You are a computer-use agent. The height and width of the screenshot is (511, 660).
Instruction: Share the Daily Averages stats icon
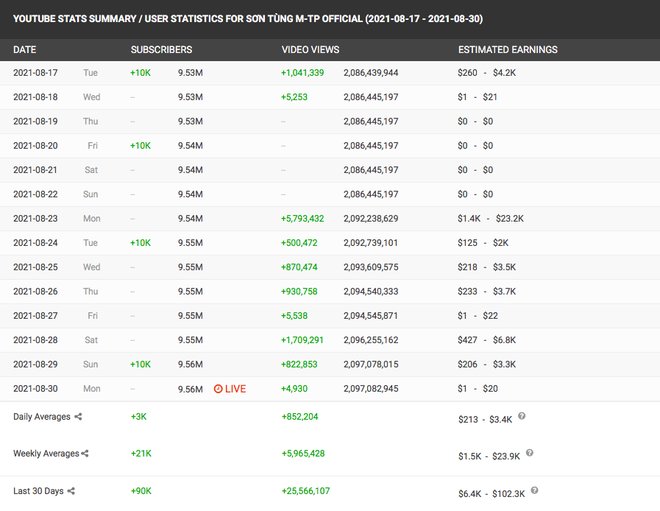(78, 417)
